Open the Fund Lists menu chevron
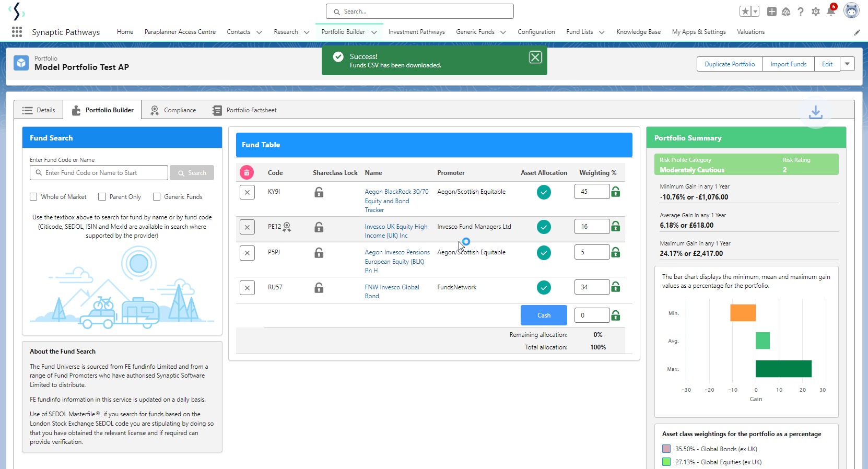This screenshot has width=868, height=469. tap(602, 32)
